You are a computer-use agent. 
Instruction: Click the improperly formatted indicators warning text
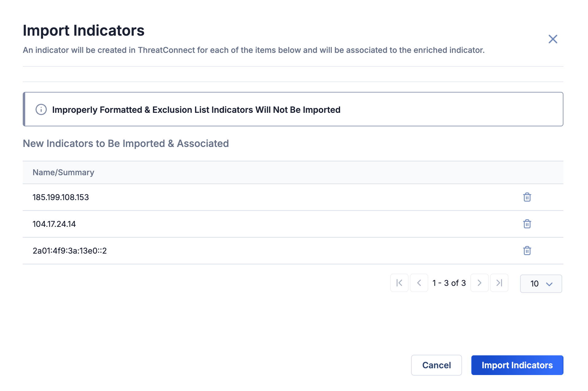point(196,109)
